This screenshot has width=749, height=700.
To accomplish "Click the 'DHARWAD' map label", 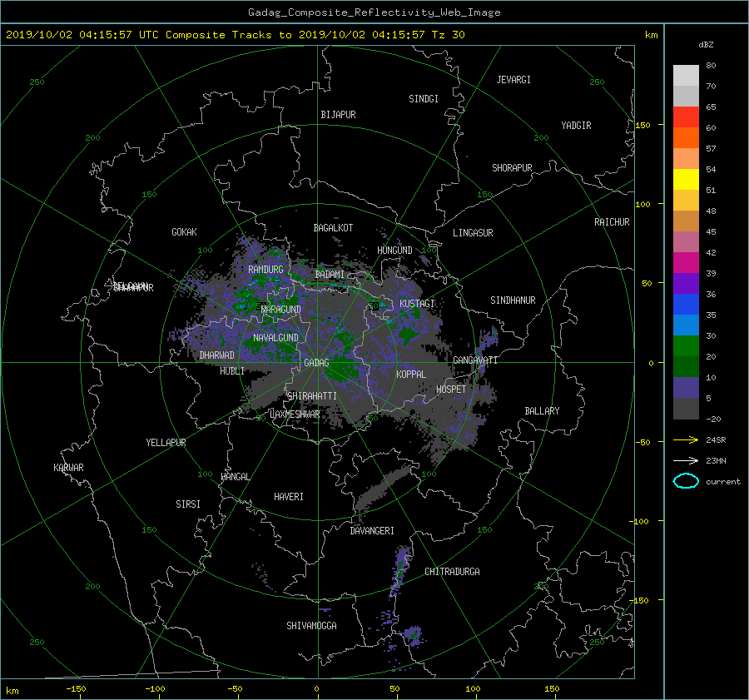I will click(x=217, y=355).
